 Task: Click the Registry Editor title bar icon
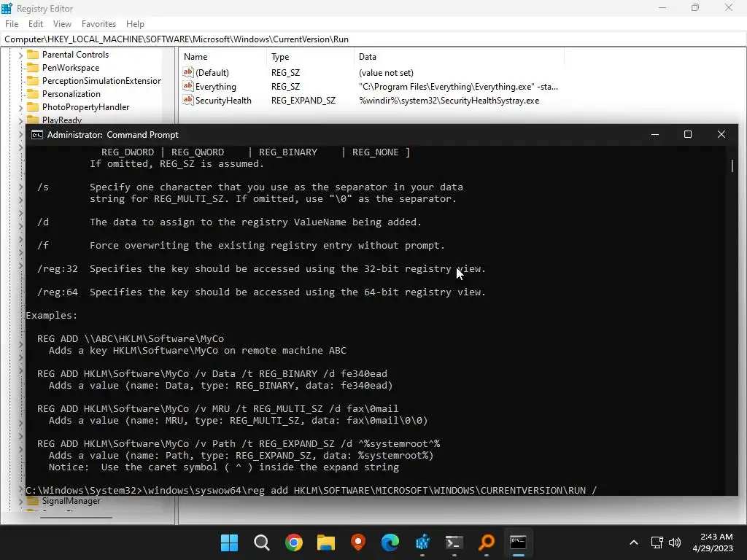pos(7,8)
